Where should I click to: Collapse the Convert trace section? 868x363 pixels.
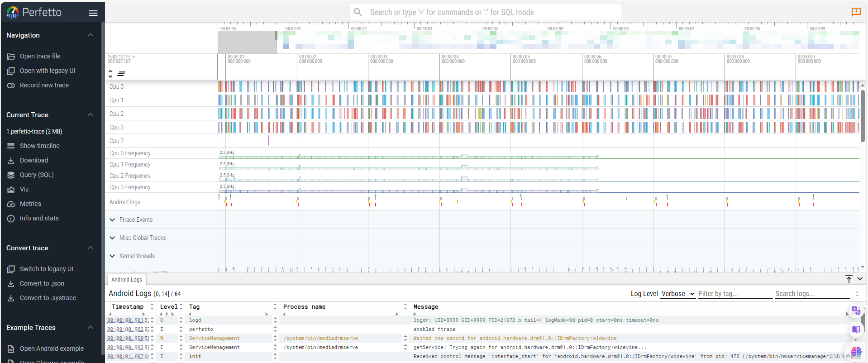91,248
